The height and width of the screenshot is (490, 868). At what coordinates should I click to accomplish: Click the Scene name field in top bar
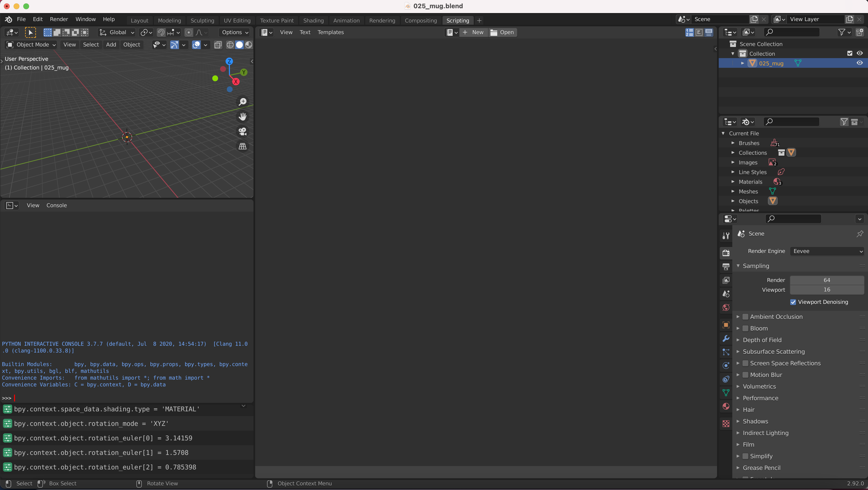coord(720,19)
